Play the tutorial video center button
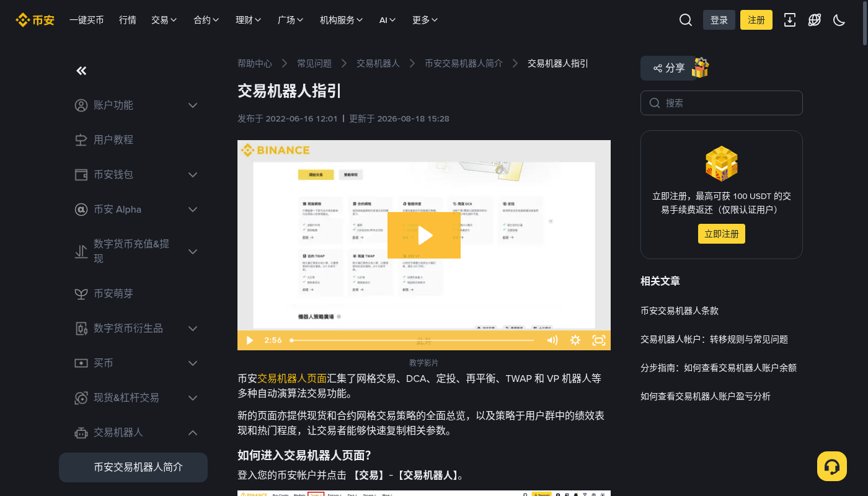This screenshot has width=868, height=496. (x=424, y=235)
